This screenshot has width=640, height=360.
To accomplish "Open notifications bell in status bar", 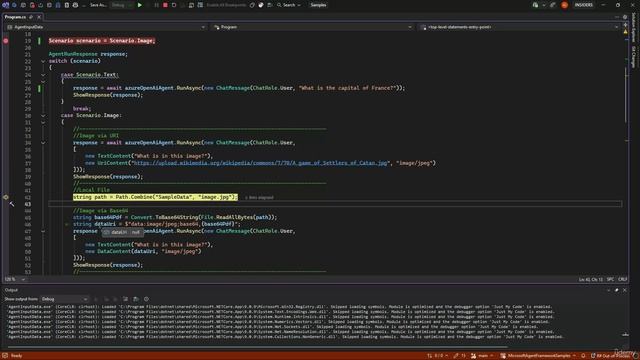I will pyautogui.click(x=583, y=356).
